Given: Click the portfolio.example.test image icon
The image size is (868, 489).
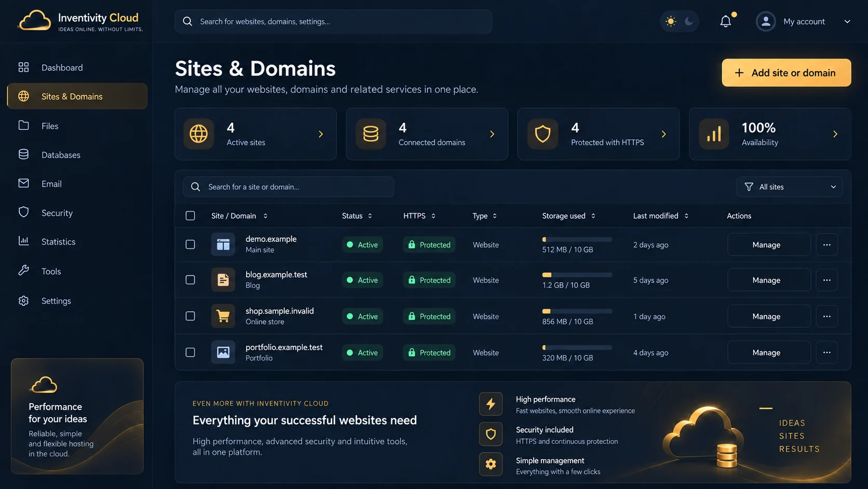Looking at the screenshot, I should (223, 352).
